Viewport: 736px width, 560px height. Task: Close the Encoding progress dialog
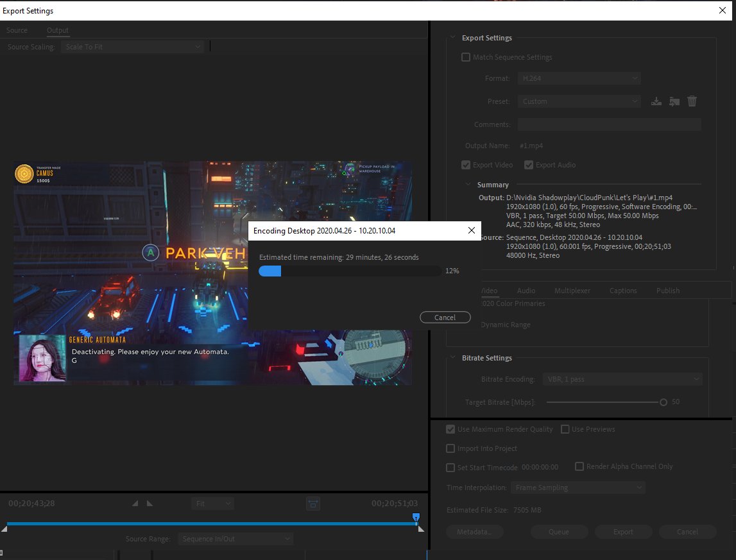471,230
